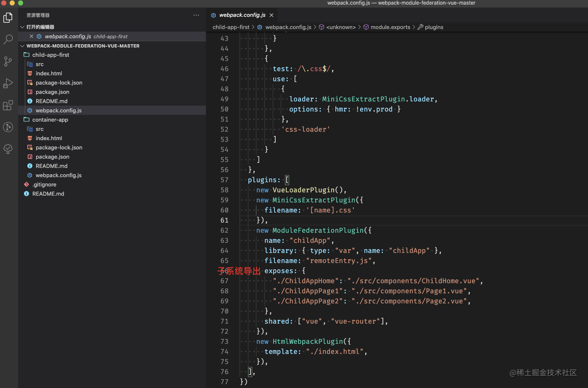
Task: Click the 'css-loader' string on line 52
Action: point(306,129)
